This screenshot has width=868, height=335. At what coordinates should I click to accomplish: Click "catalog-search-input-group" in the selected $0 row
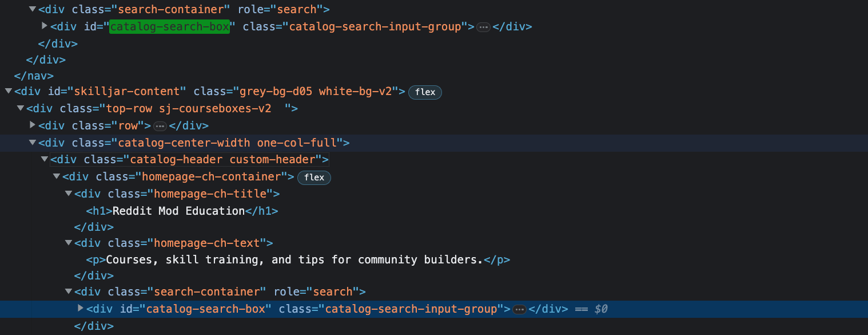tap(411, 309)
